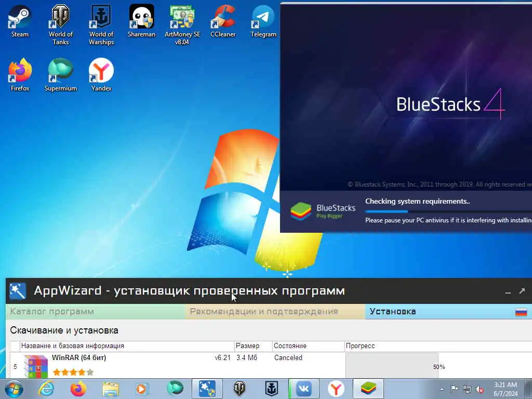Click the BlueStacks 4 splash title
The image size is (532, 399).
click(450, 104)
